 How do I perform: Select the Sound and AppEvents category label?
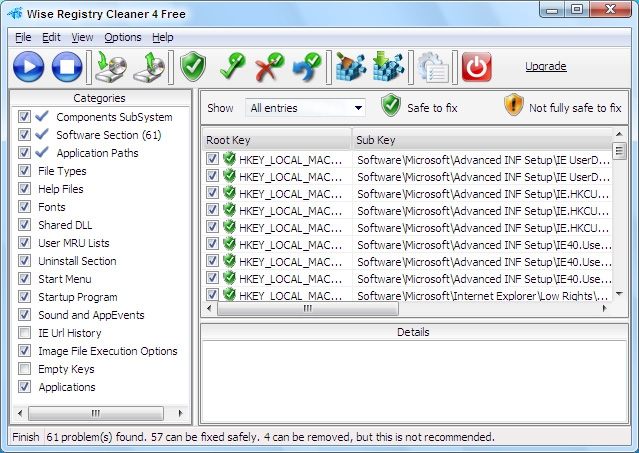click(x=91, y=315)
